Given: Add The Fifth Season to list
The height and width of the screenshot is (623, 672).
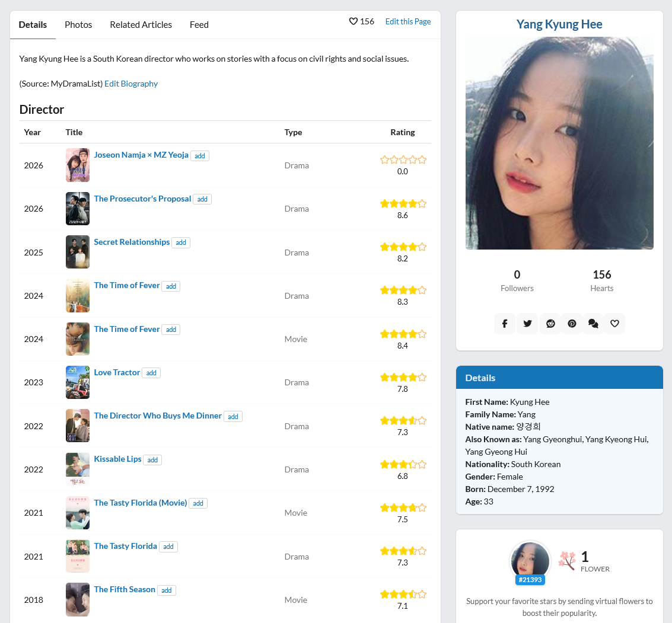Looking at the screenshot, I should tap(167, 590).
